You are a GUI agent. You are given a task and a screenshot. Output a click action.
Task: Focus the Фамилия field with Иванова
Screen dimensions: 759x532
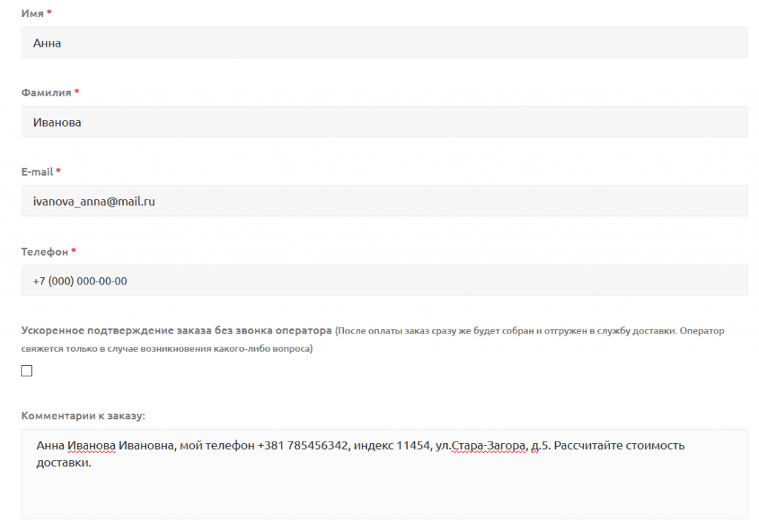(x=385, y=122)
